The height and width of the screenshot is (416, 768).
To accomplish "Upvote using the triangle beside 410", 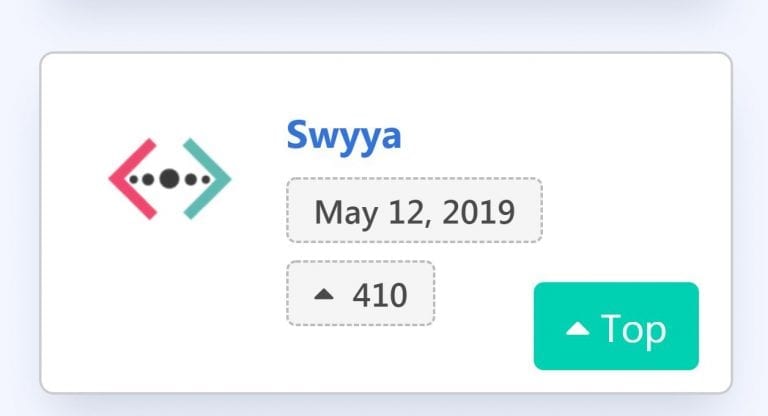I will [324, 294].
